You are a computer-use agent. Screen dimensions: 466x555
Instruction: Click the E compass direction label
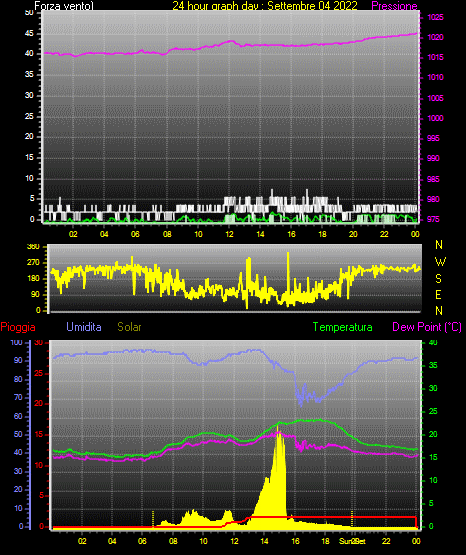[x=438, y=295]
